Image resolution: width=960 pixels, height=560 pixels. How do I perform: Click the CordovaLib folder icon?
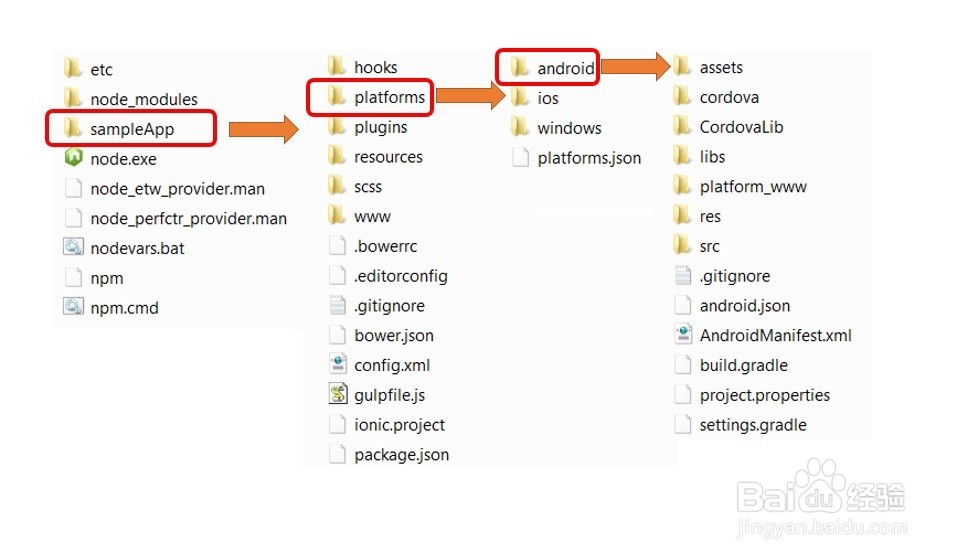683,127
